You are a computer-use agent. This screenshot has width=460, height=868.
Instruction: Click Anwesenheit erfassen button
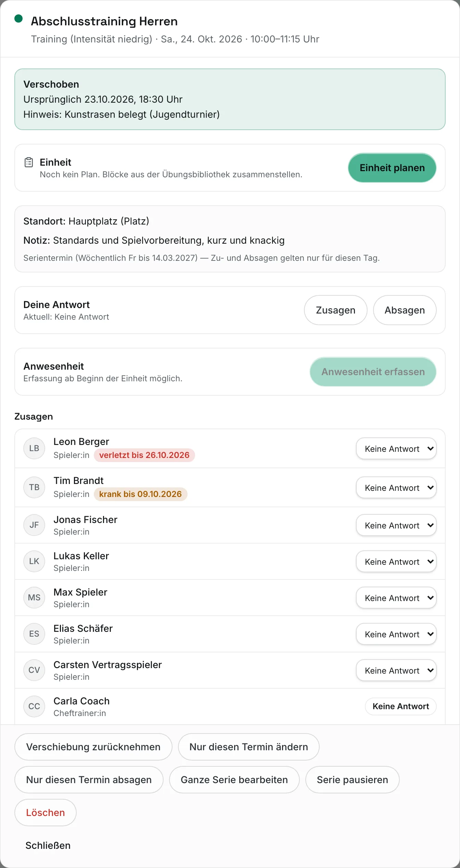[373, 372]
